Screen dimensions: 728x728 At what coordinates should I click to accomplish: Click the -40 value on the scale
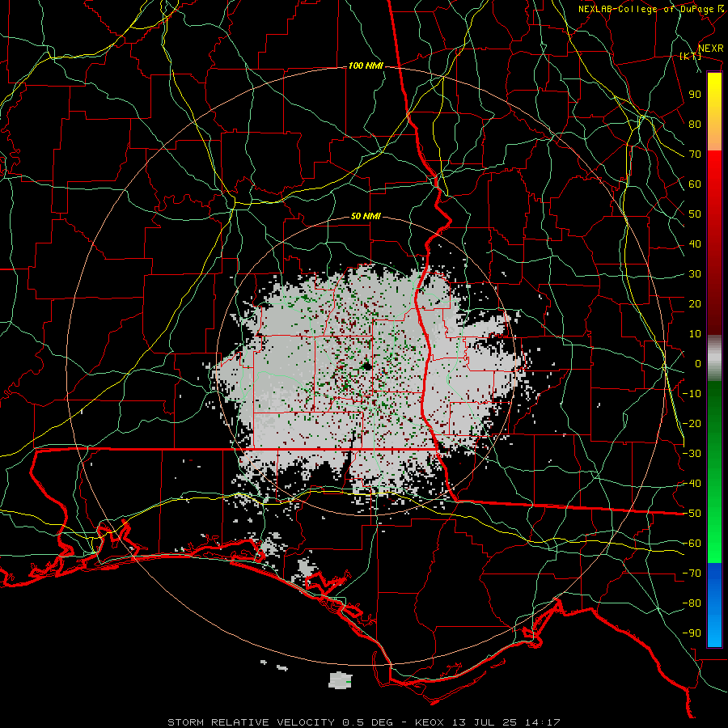click(692, 484)
